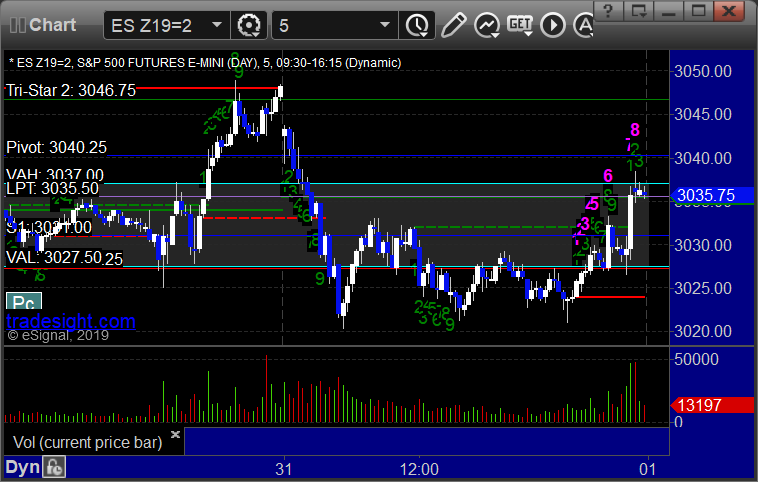Click the 01 date axis label
The width and height of the screenshot is (758, 482).
click(647, 469)
